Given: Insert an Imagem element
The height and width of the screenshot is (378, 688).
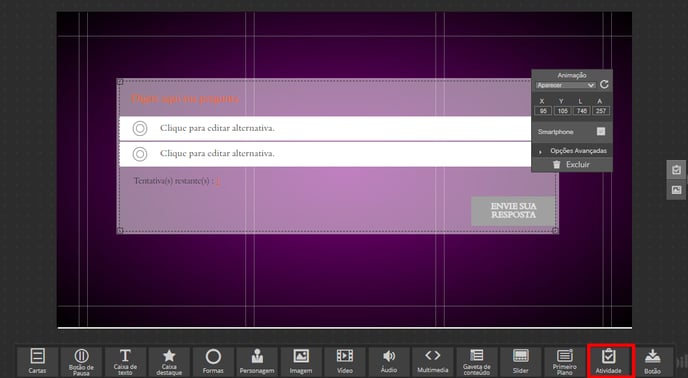Looking at the screenshot, I should point(301,361).
